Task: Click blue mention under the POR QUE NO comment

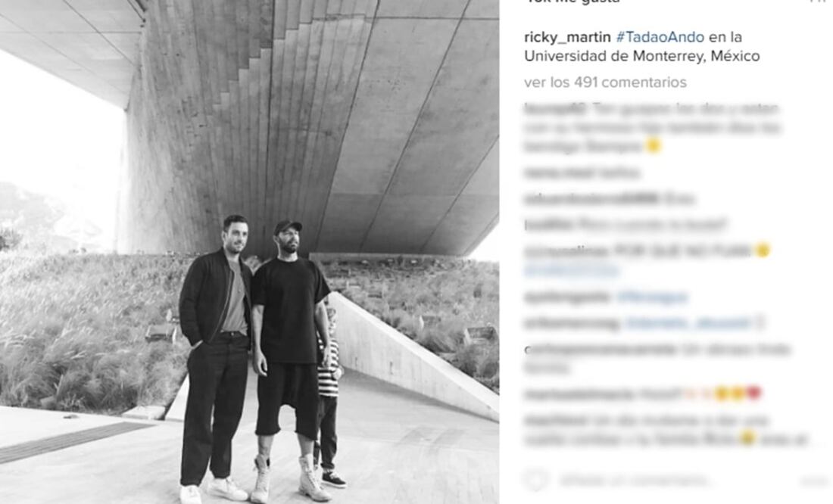Action: [572, 270]
